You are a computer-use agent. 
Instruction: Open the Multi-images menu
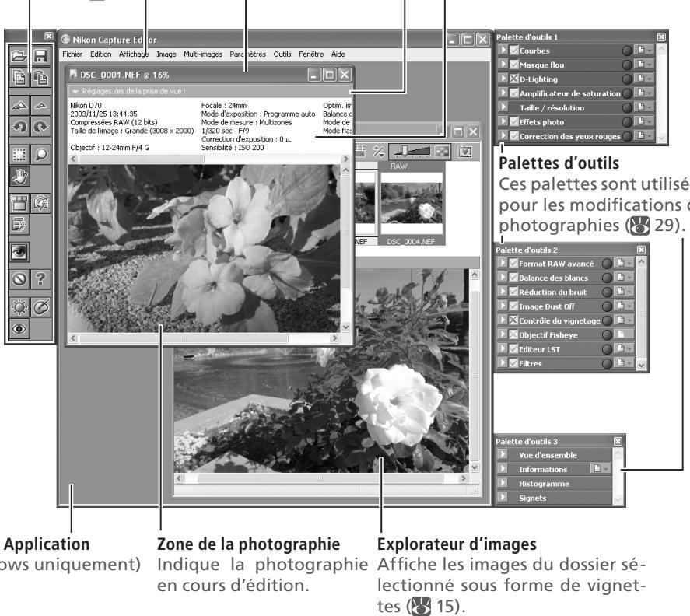203,54
